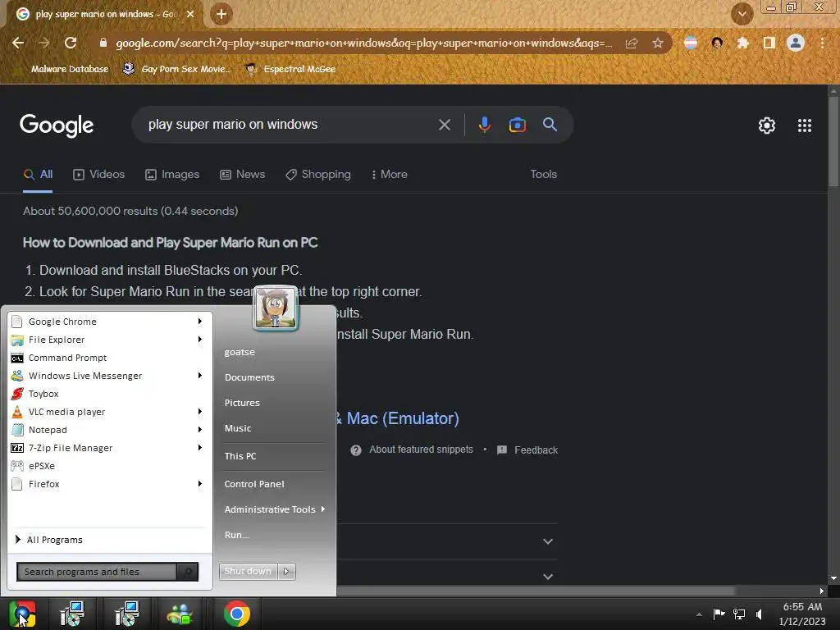
Task: Start voice search with microphone icon
Action: click(x=484, y=125)
